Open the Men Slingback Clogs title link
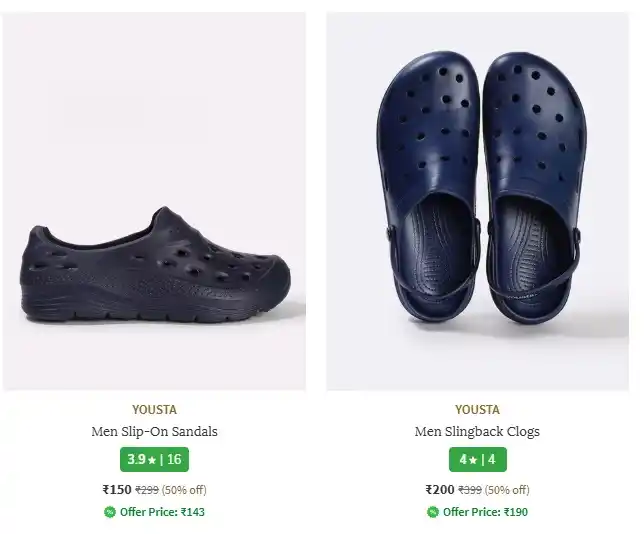The height and width of the screenshot is (534, 644). coord(477,432)
